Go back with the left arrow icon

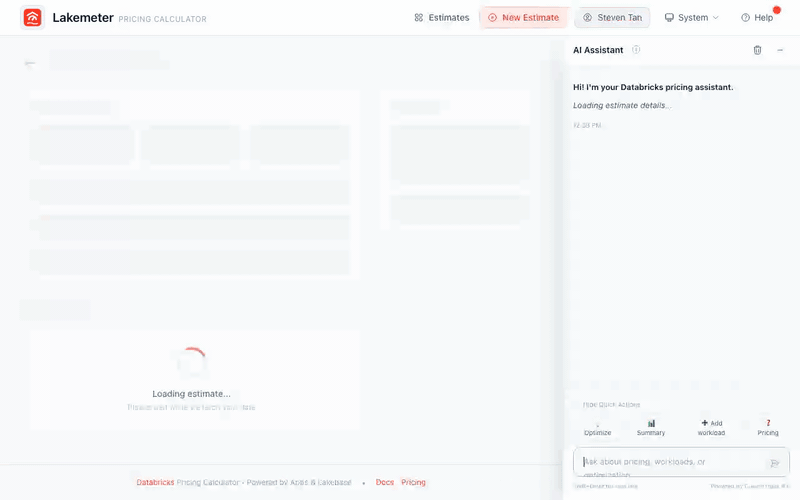coord(30,63)
